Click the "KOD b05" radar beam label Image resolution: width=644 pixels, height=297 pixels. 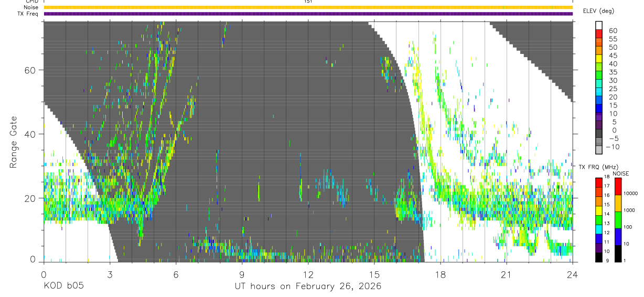63,287
